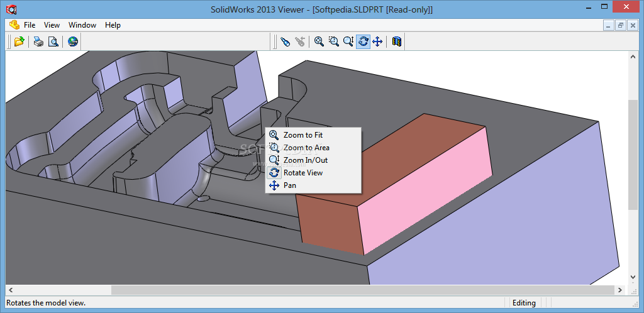Select the blue measure tool icon

coord(285,41)
